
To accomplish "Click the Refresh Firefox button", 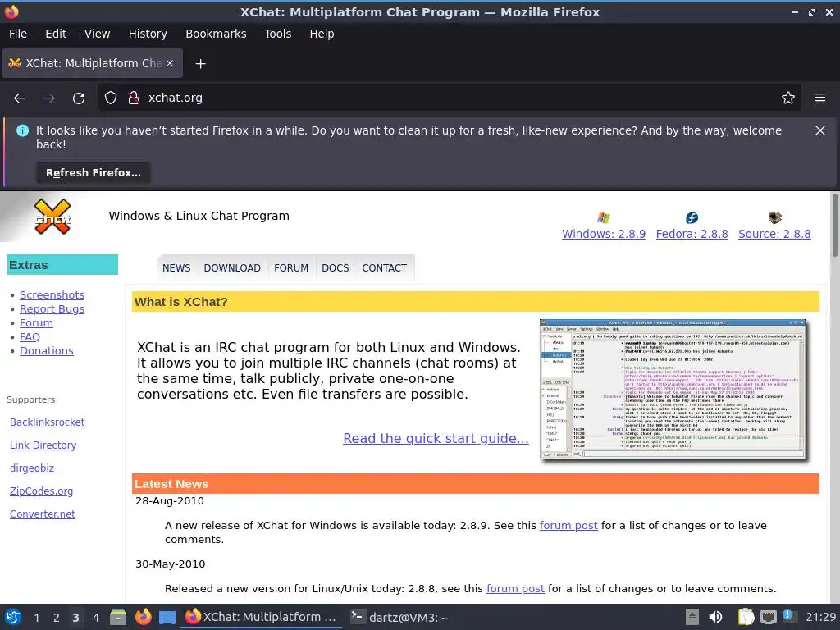I will pyautogui.click(x=94, y=173).
